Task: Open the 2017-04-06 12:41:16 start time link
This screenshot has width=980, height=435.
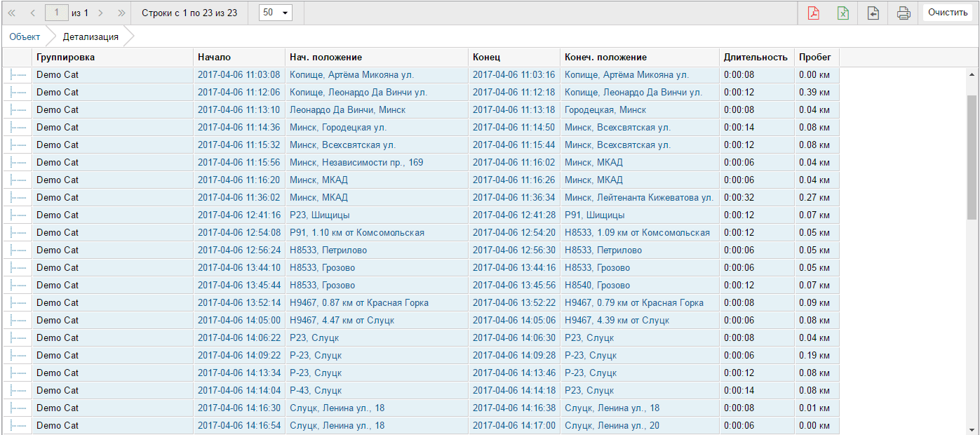Action: point(239,215)
